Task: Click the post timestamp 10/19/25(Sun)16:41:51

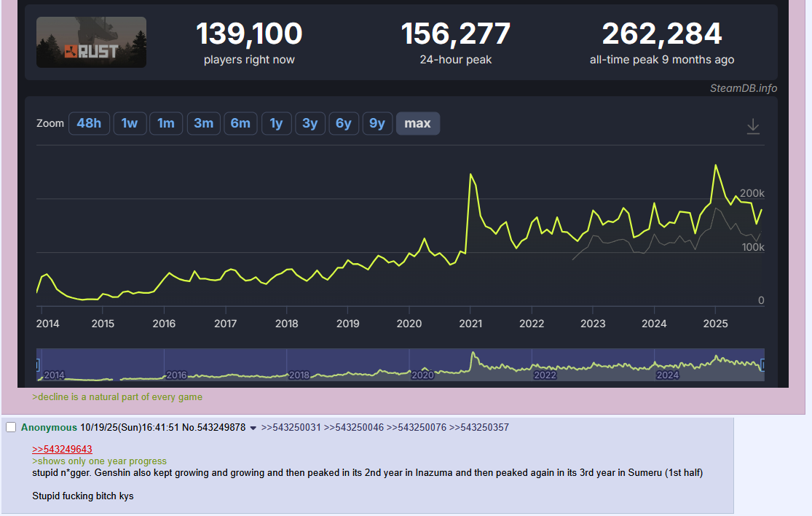Action: click(x=130, y=427)
